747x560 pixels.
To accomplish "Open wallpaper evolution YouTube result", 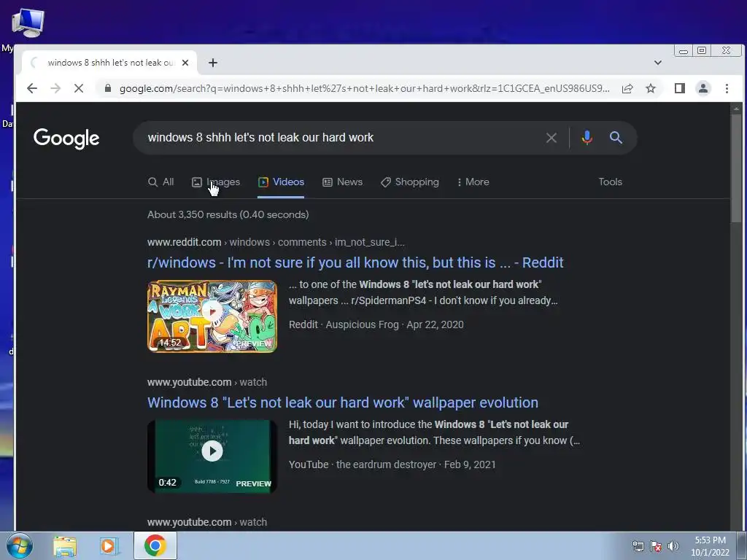I will pyautogui.click(x=343, y=402).
